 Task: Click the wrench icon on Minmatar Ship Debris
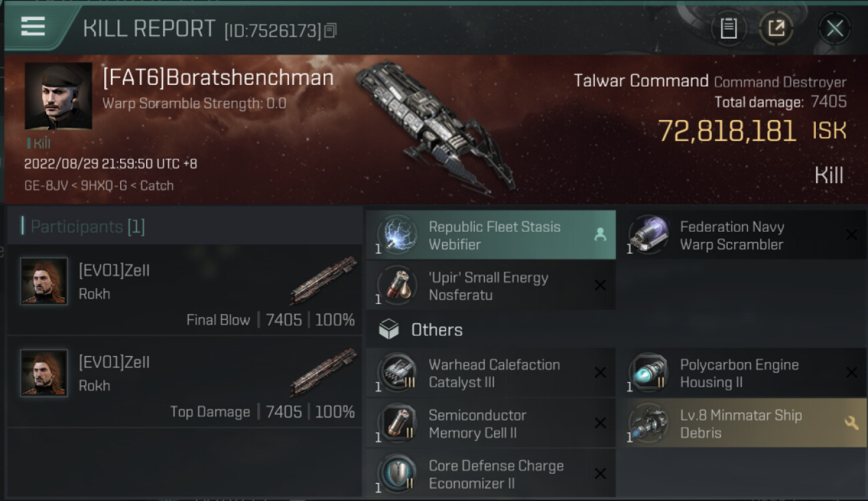pos(851,423)
